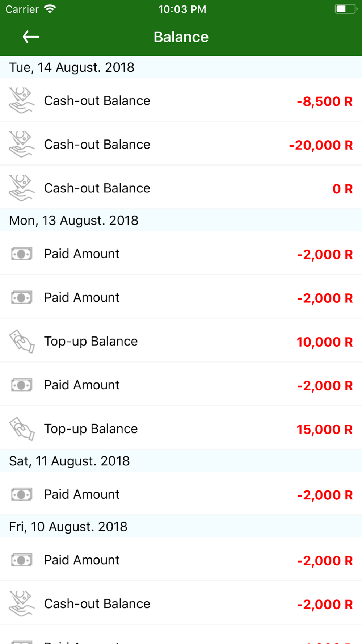Open the Top-up Balance 10,000 R transaction
This screenshot has width=362, height=644.
click(181, 340)
